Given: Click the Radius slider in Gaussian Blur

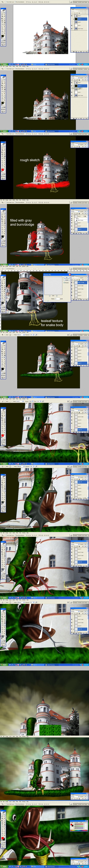Looking at the screenshot, I should (x=48, y=301).
